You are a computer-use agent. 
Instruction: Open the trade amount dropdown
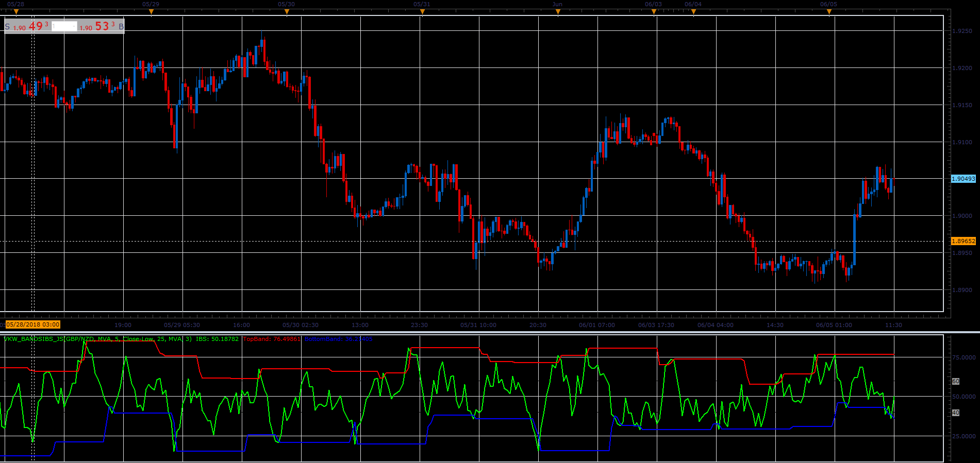point(64,26)
